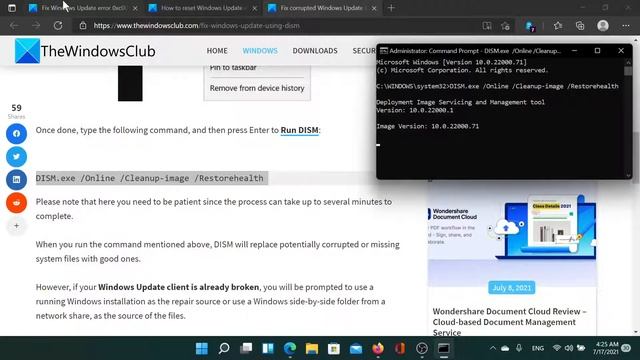This screenshot has width=640, height=360.
Task: View site security lock info
Action: pyautogui.click(x=83, y=26)
